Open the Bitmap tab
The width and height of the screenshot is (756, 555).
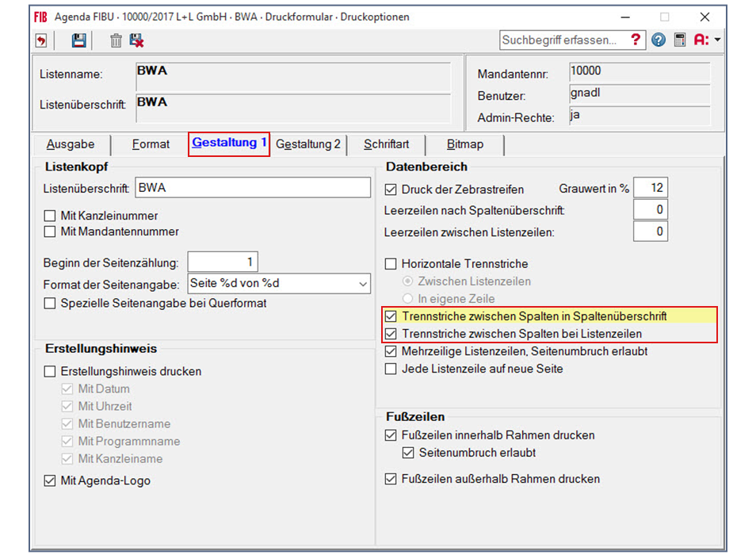tap(464, 144)
